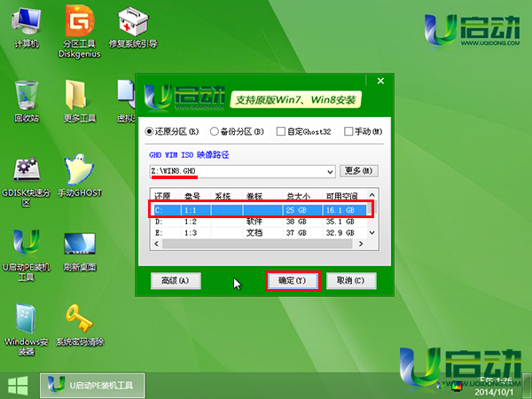Select the partly hidden 虚拟 document icon
The width and height of the screenshot is (532, 399).
coord(126,102)
